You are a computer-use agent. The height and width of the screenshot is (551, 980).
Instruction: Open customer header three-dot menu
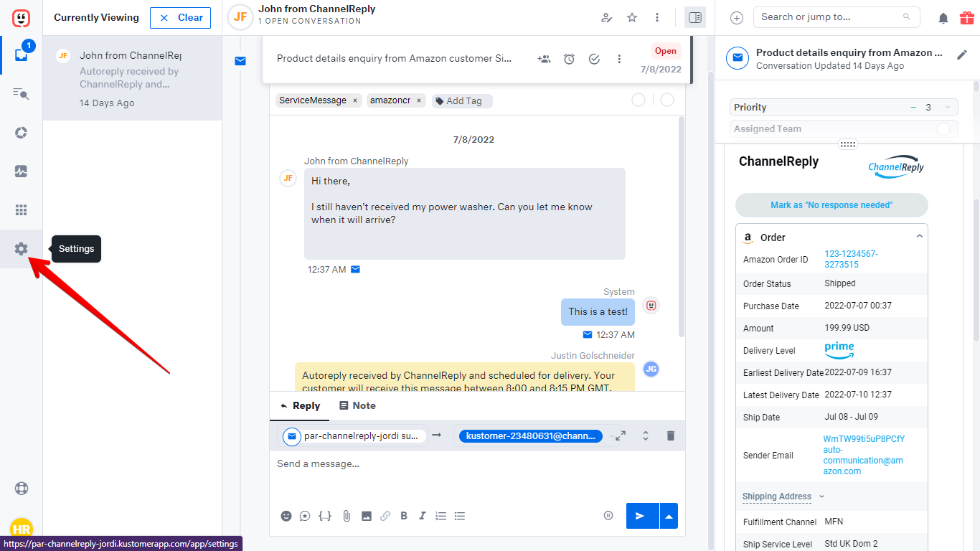coord(657,17)
